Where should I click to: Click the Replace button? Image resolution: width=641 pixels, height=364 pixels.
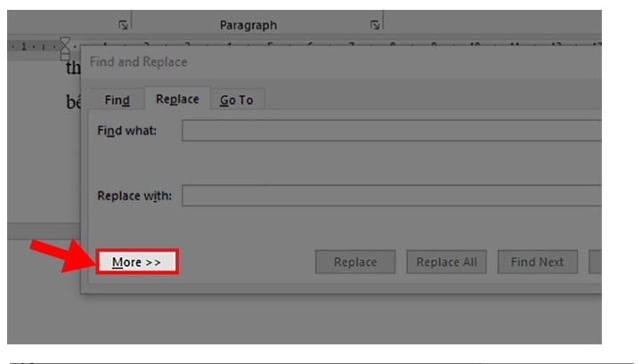pos(355,263)
